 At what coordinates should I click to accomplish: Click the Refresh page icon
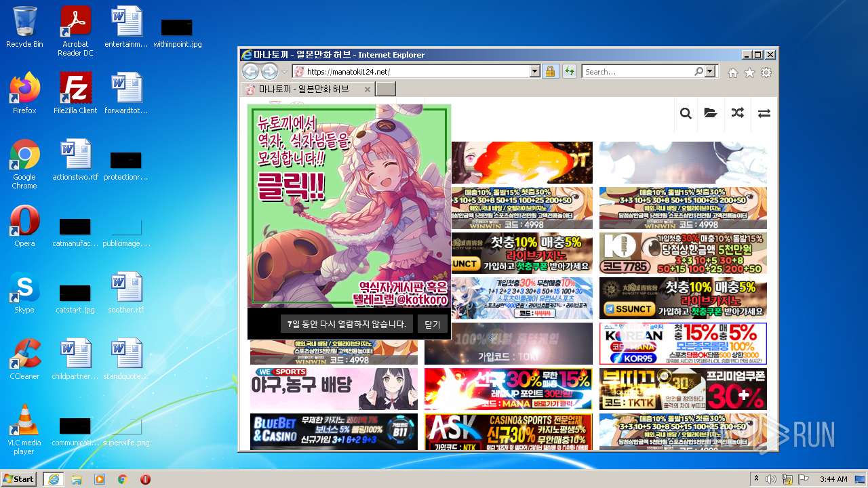(569, 71)
